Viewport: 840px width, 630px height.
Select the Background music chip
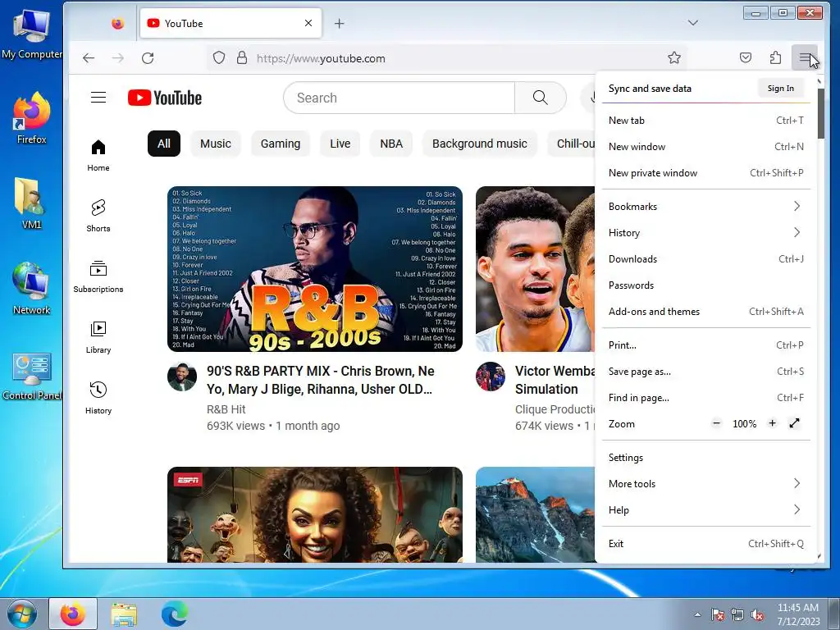point(479,144)
